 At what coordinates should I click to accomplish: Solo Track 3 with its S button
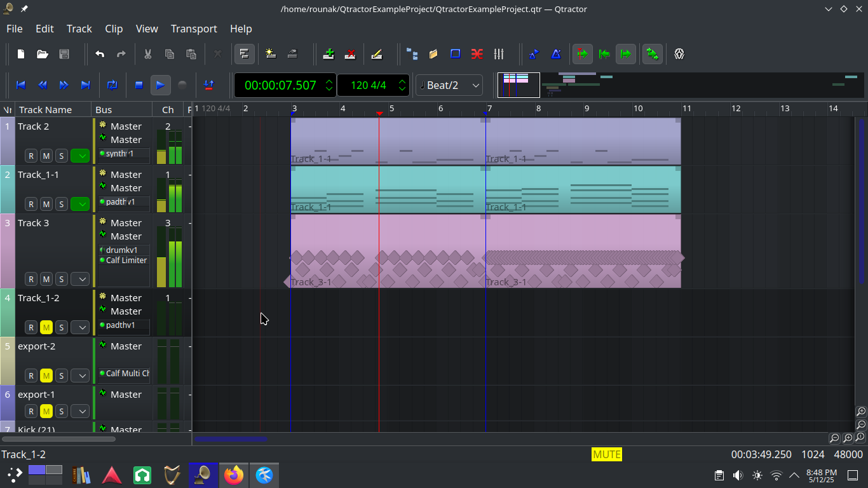pos(62,279)
